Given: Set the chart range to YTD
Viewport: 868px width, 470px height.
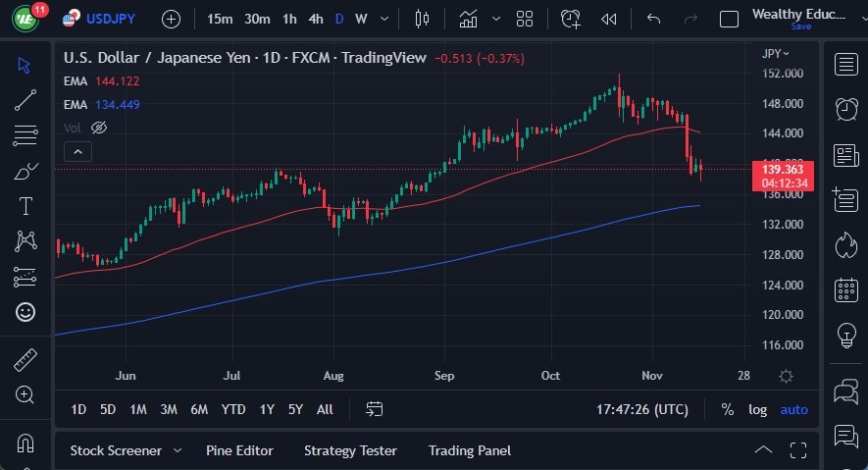Looking at the screenshot, I should pyautogui.click(x=233, y=409).
